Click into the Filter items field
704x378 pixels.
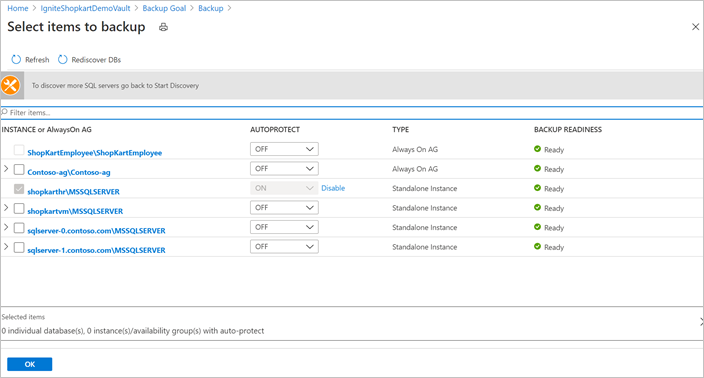point(352,113)
